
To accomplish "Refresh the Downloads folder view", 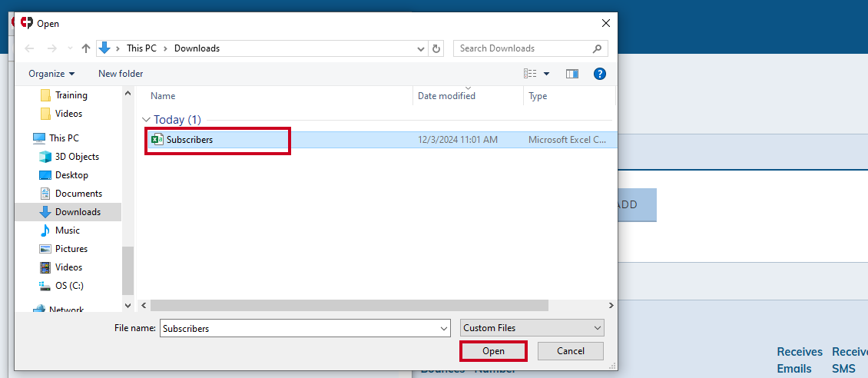I will pos(436,48).
